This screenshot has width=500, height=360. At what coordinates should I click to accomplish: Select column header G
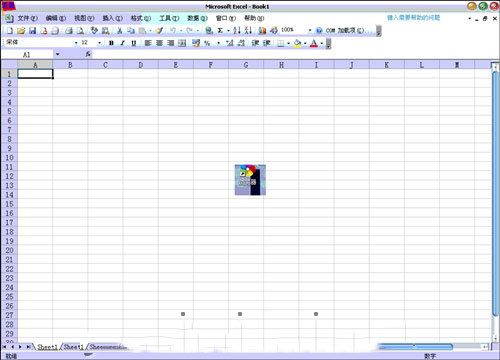click(246, 65)
